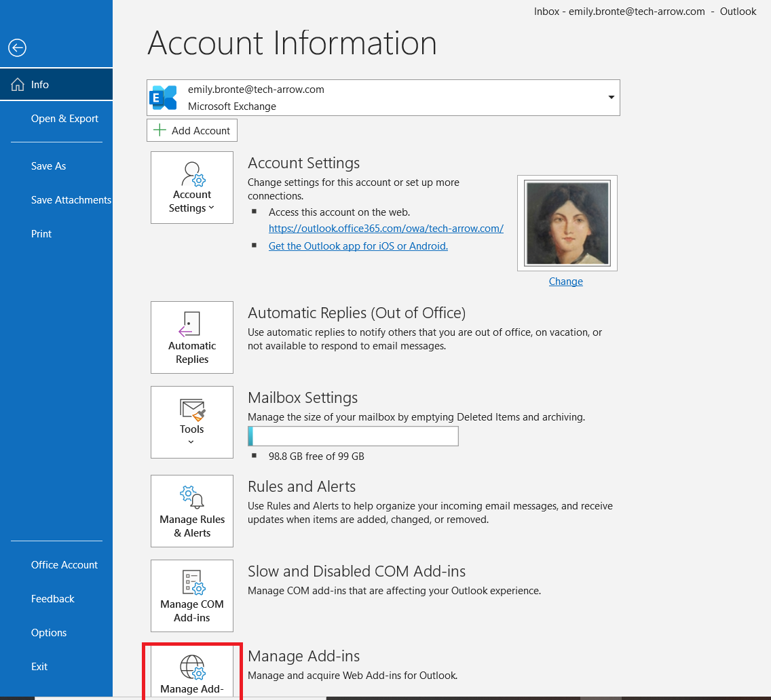This screenshot has width=771, height=700.
Task: Choose Save Attachments in sidebar
Action: point(71,200)
